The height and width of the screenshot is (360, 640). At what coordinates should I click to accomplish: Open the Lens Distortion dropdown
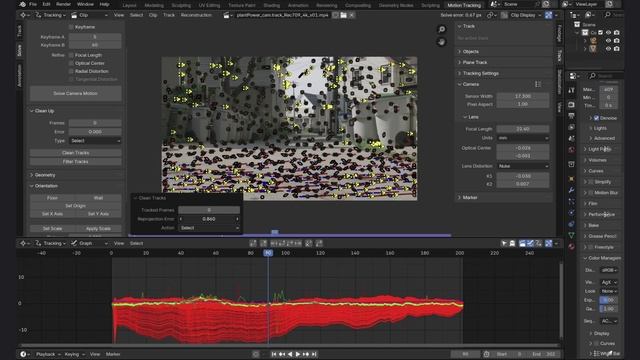point(523,166)
